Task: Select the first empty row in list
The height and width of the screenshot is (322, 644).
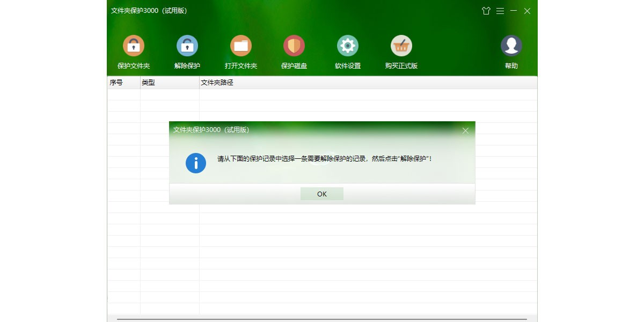Action: (322, 94)
